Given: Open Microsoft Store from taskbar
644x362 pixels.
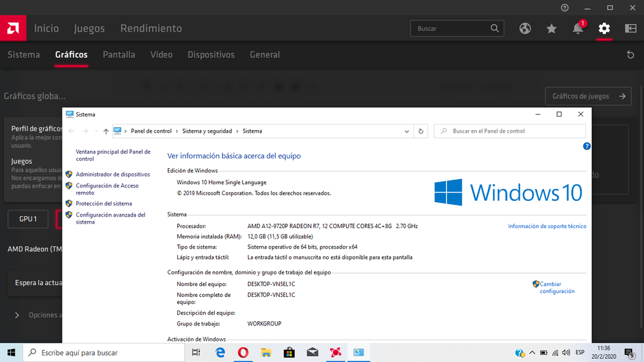Looking at the screenshot, I should 289,352.
